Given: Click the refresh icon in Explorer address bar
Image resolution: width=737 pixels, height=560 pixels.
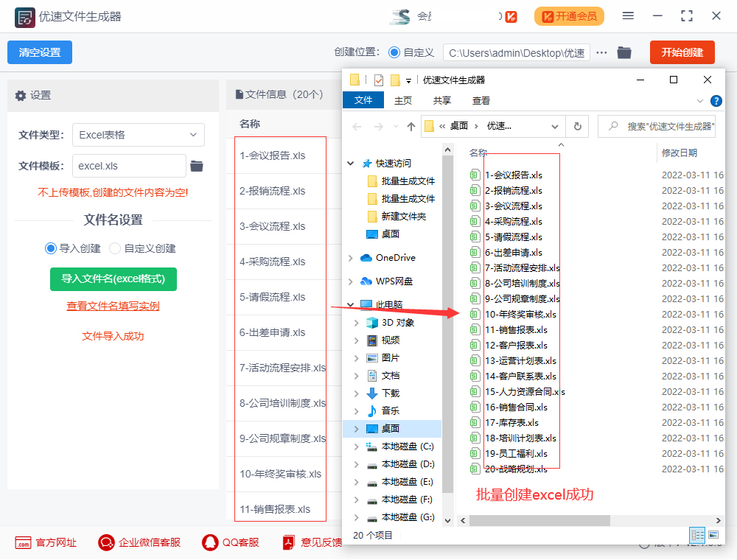Looking at the screenshot, I should (x=577, y=127).
